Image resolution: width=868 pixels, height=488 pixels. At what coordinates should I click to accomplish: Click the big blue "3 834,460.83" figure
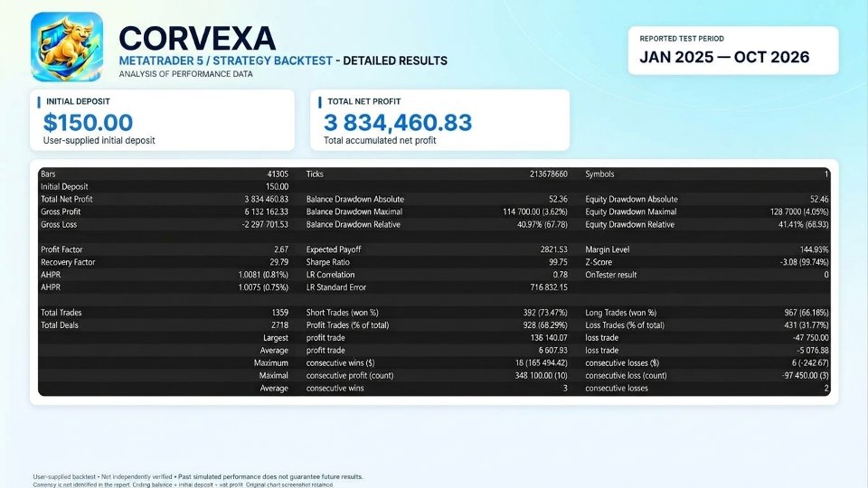coord(398,122)
